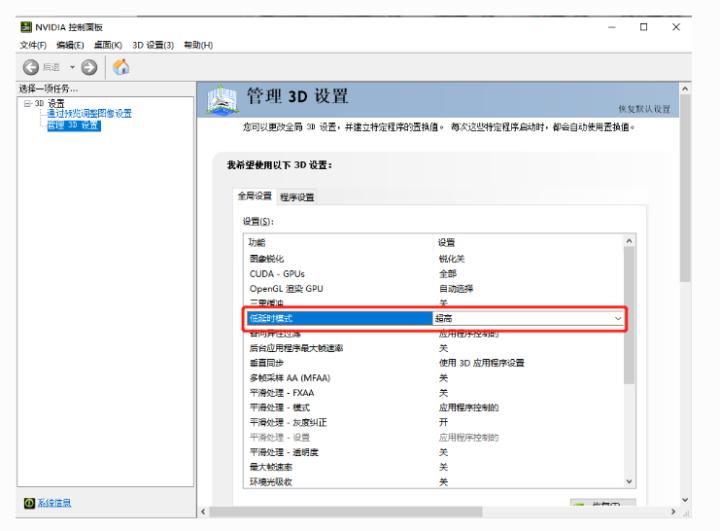Click the 设置 column header
Image resolution: width=720 pixels, height=531 pixels.
(446, 243)
